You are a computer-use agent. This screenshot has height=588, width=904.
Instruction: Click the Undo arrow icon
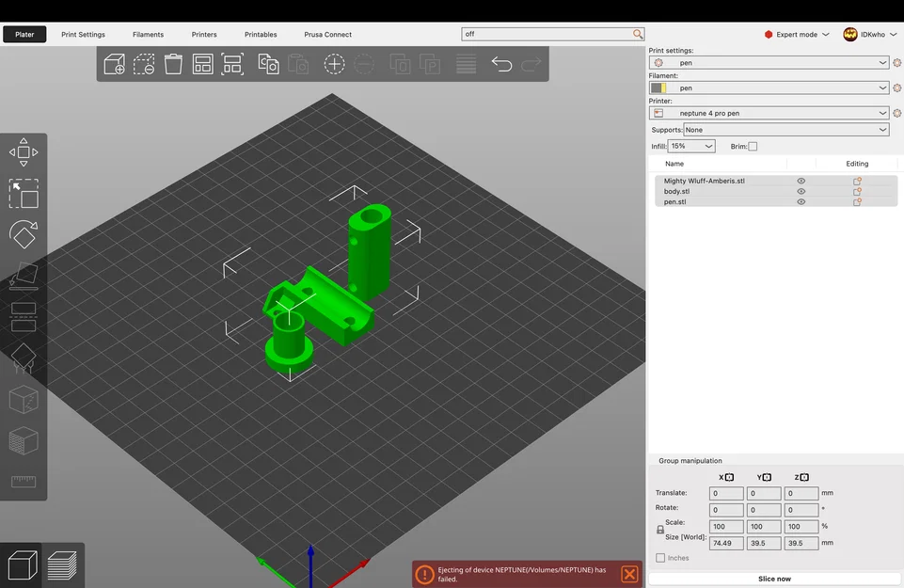pos(501,64)
